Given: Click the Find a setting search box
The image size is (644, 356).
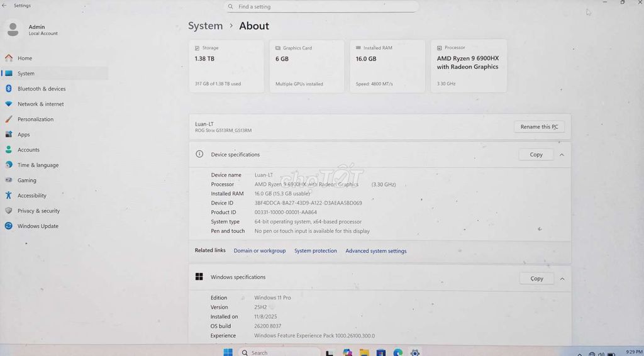Looking at the screenshot, I should (x=321, y=6).
